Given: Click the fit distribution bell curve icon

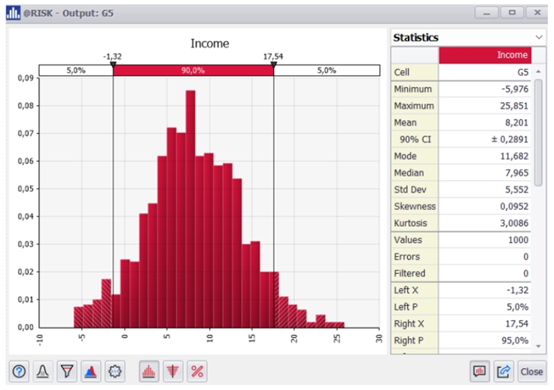Looking at the screenshot, I should 43,371.
